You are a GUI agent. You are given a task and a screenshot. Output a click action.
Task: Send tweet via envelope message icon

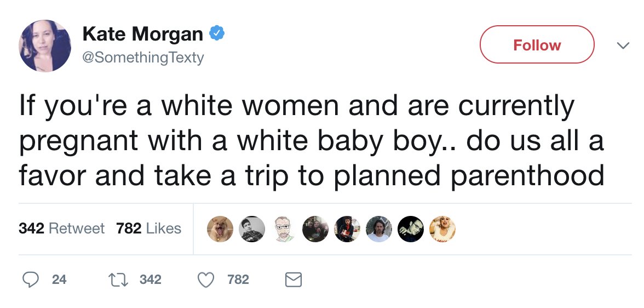tap(294, 280)
